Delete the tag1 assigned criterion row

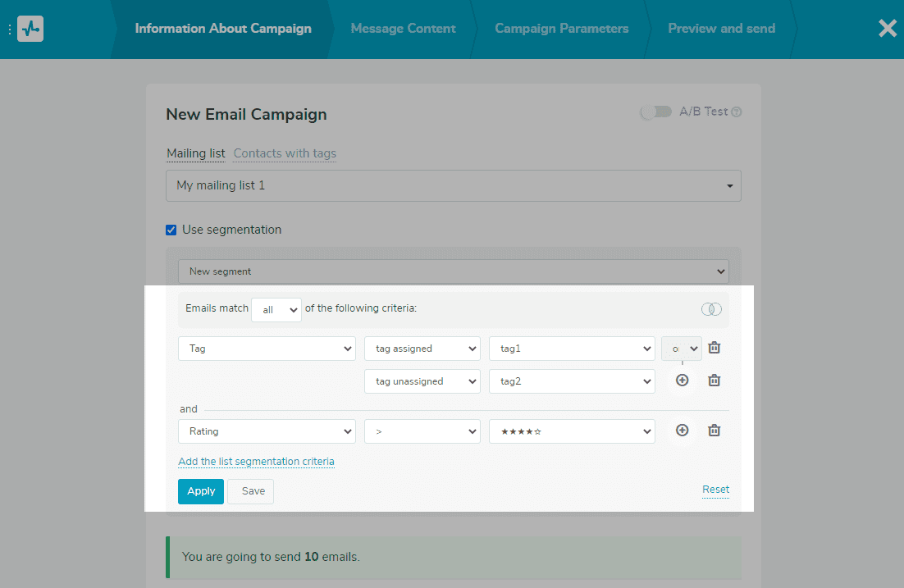715,348
